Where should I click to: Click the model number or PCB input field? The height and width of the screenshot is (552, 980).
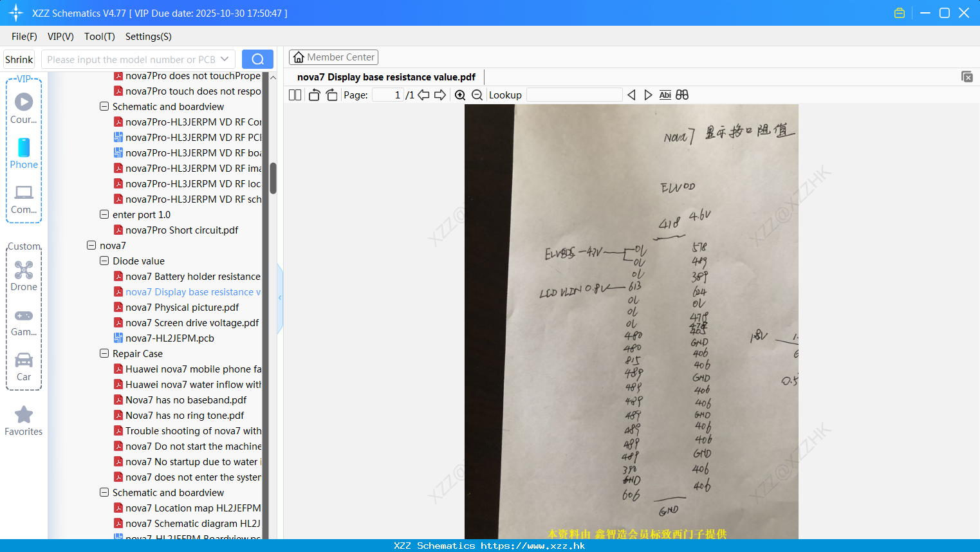click(x=131, y=59)
